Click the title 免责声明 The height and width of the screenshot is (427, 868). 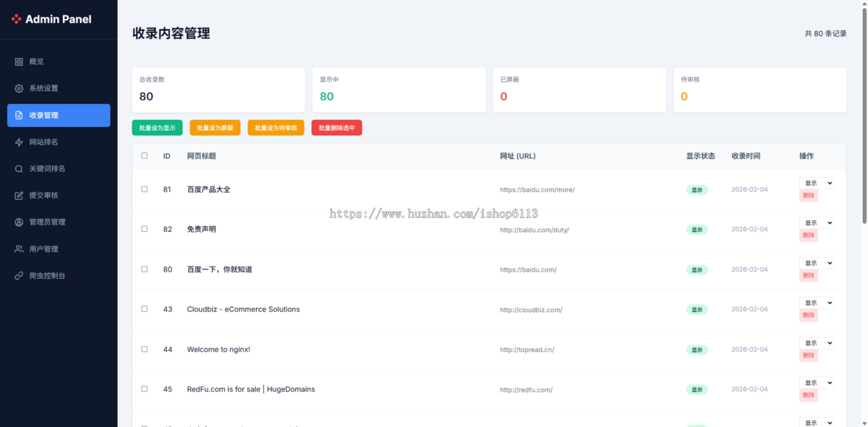click(201, 229)
